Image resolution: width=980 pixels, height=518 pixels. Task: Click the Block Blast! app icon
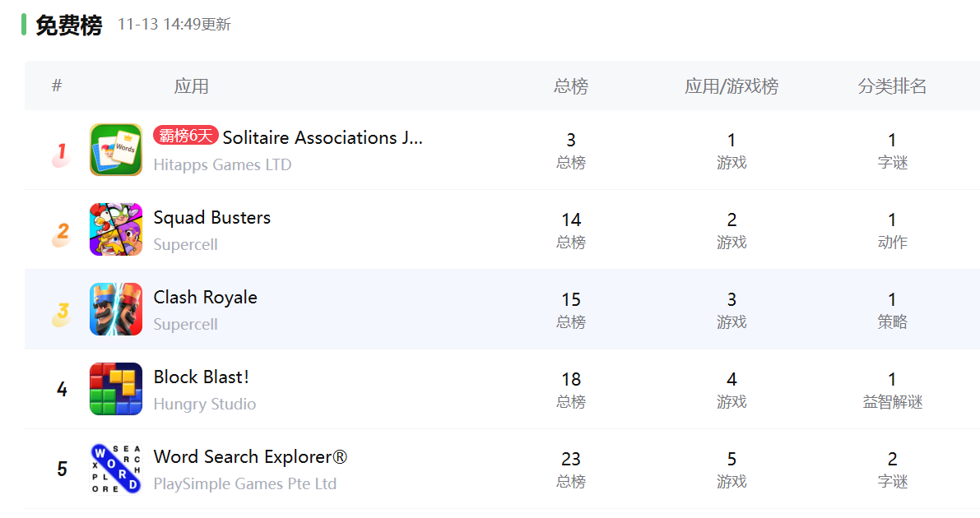[116, 389]
